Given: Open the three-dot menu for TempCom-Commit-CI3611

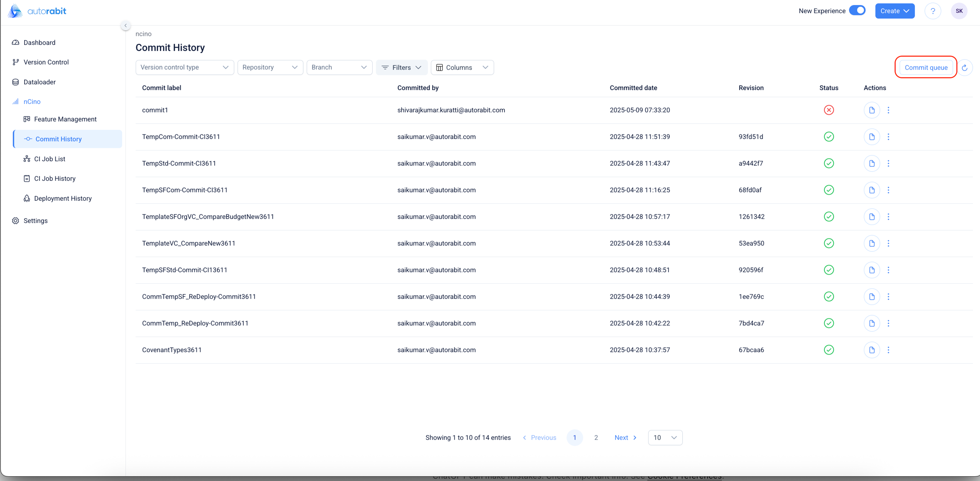Looking at the screenshot, I should pyautogui.click(x=888, y=137).
